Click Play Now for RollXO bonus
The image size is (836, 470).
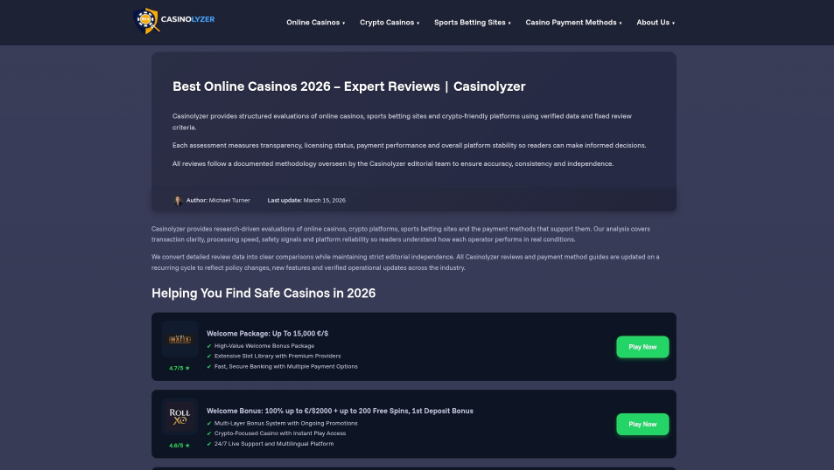pyautogui.click(x=642, y=424)
